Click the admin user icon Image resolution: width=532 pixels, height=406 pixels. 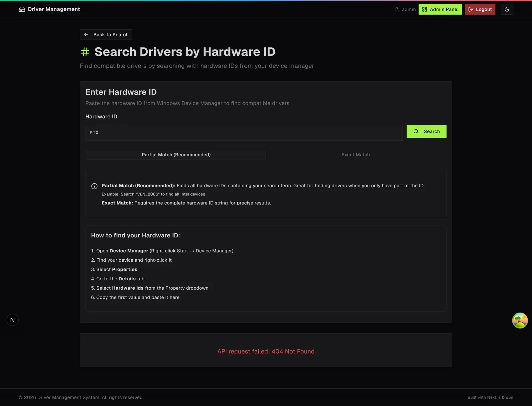pyautogui.click(x=397, y=9)
